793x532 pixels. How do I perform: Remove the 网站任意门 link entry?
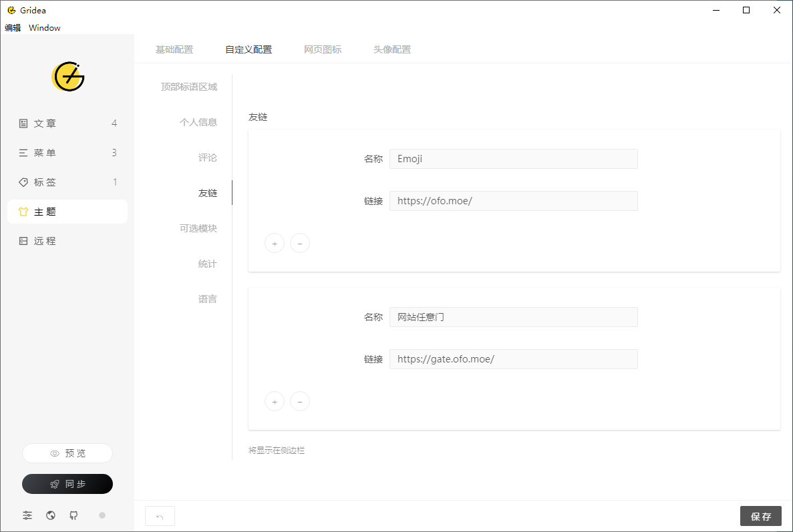(300, 402)
